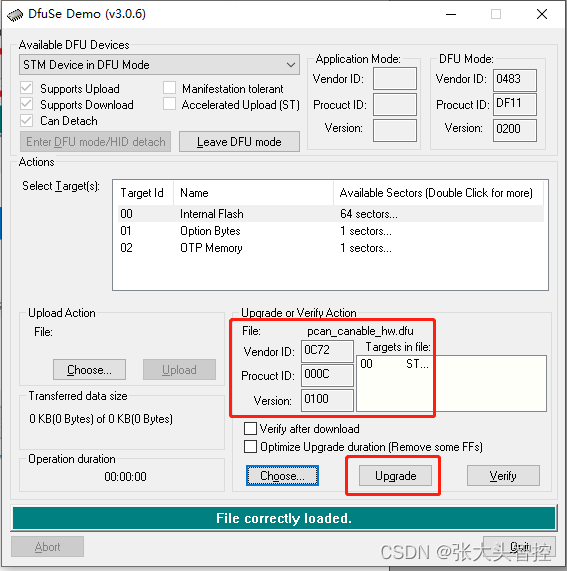The image size is (567, 571).
Task: Toggle the Can Detach checkbox
Action: click(27, 121)
